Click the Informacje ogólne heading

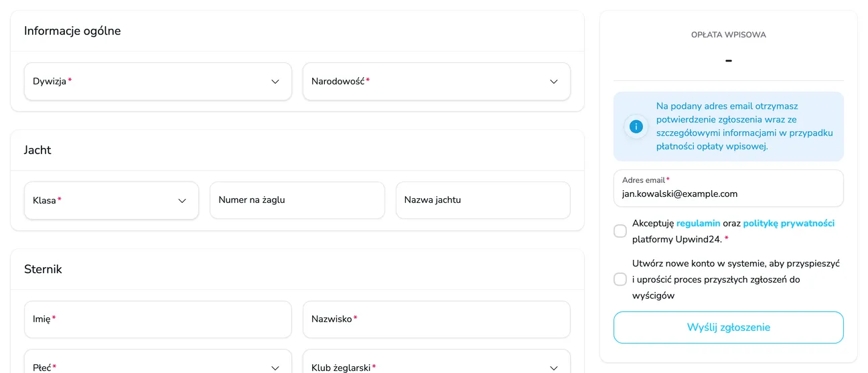(72, 31)
